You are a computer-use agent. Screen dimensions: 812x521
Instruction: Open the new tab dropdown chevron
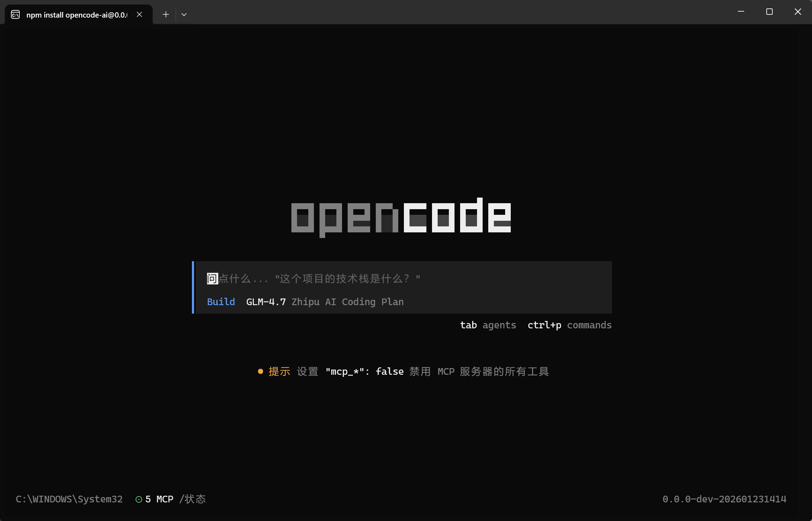tap(184, 14)
